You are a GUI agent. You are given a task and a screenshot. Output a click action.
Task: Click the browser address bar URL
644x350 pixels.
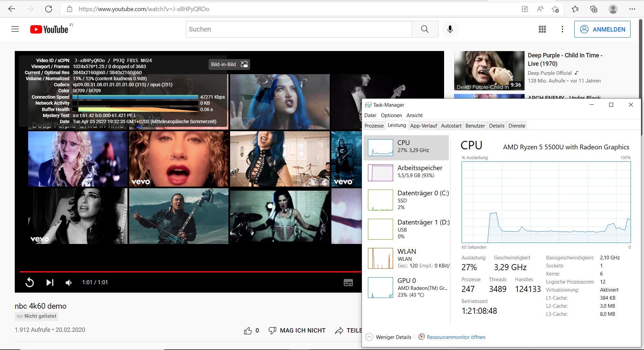pos(144,9)
